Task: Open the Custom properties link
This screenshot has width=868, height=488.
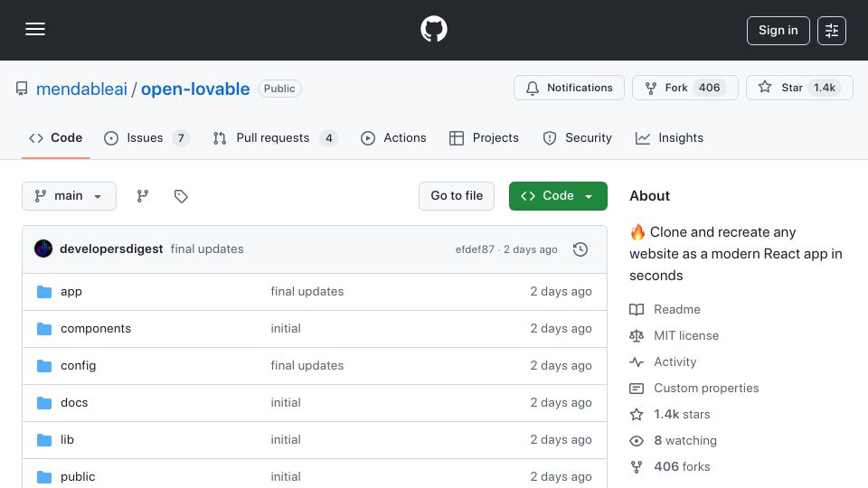Action: tap(706, 389)
